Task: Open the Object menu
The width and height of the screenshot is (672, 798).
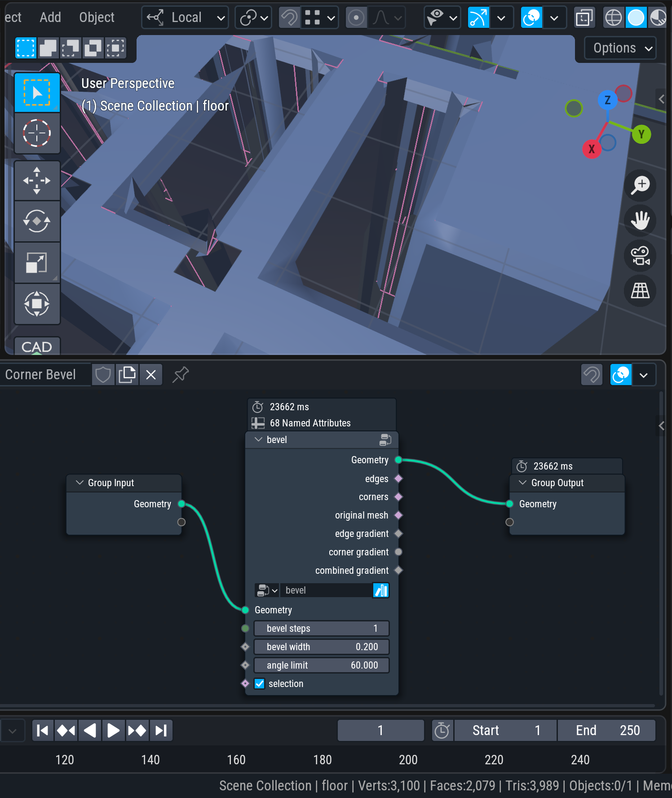Action: (x=97, y=18)
